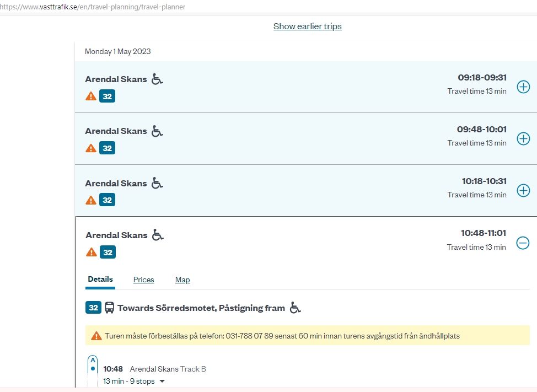The height and width of the screenshot is (392, 537).
Task: Click bus icon beside Towards Sörredsmotet
Action: tap(109, 308)
